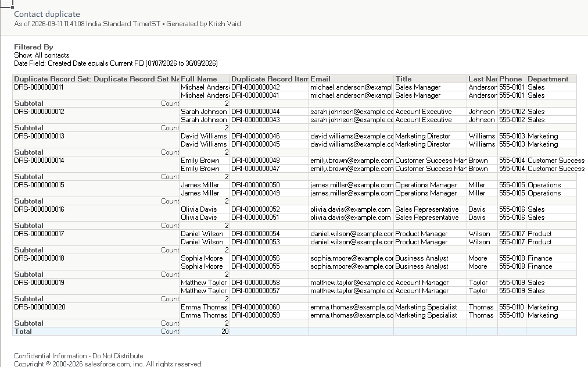Click the salesforce.com copyright footer line
The width and height of the screenshot is (588, 367).
109,364
